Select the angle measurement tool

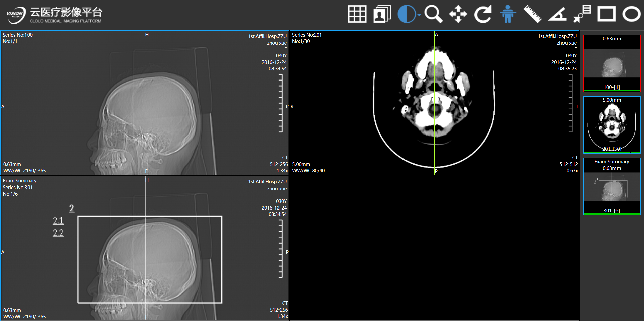point(557,15)
